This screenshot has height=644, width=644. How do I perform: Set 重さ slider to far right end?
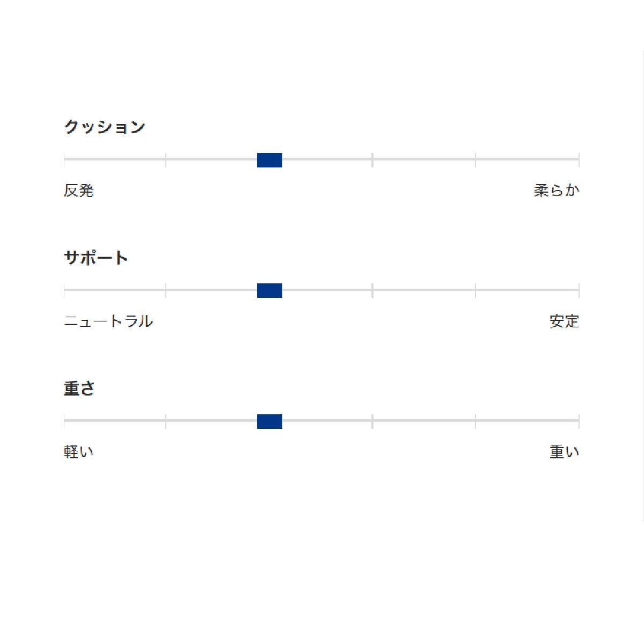[579, 421]
